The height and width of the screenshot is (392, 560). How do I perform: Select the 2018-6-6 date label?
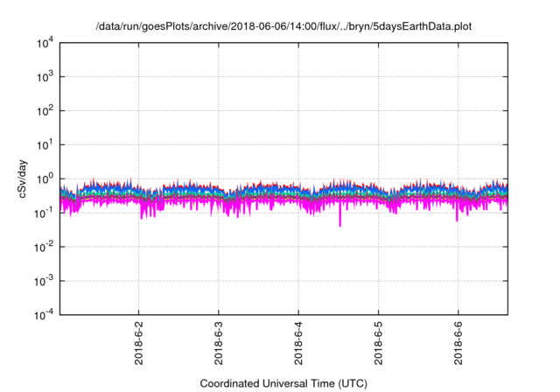pyautogui.click(x=458, y=343)
